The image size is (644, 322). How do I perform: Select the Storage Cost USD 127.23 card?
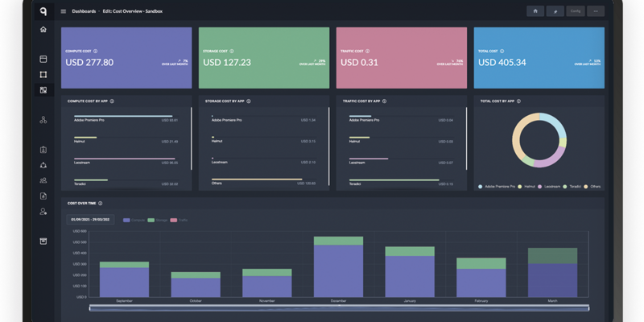pyautogui.click(x=264, y=58)
